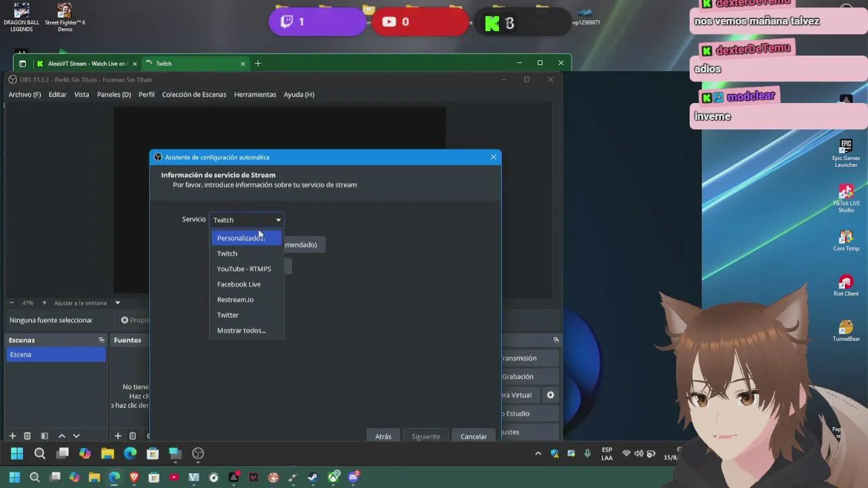Open Street Fighter 6 Demo desktop icon
This screenshot has width=868, height=488.
65,18
